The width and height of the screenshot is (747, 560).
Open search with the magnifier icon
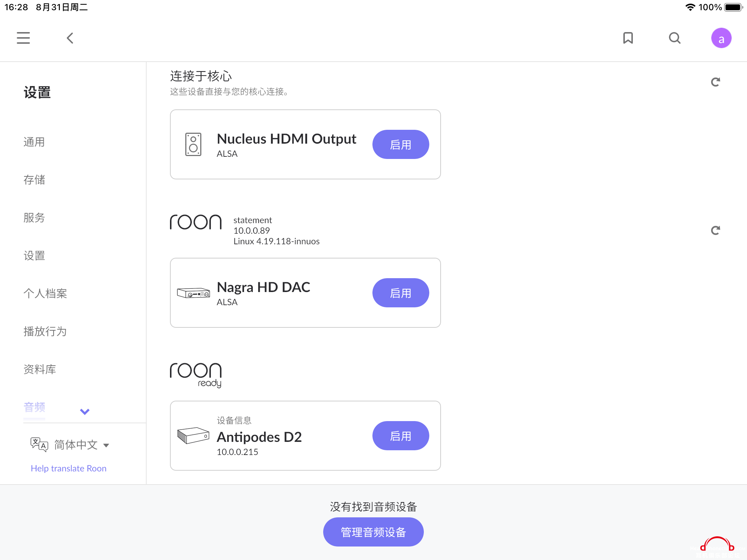675,38
